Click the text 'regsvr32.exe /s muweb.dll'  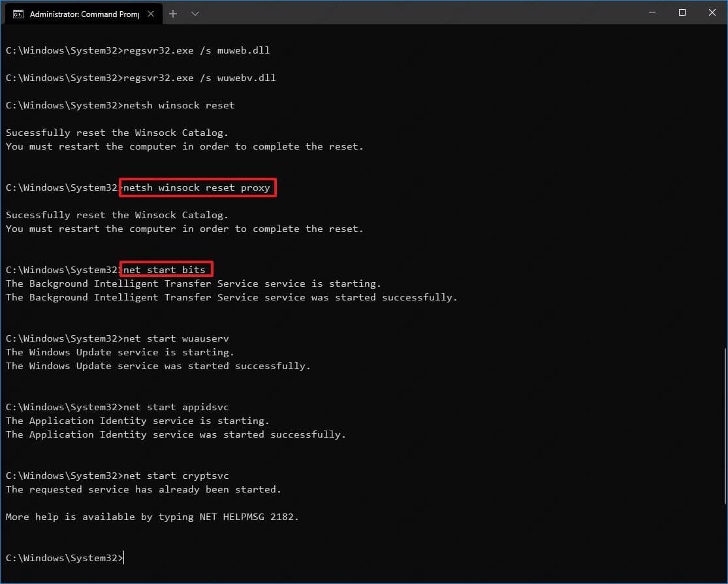197,50
